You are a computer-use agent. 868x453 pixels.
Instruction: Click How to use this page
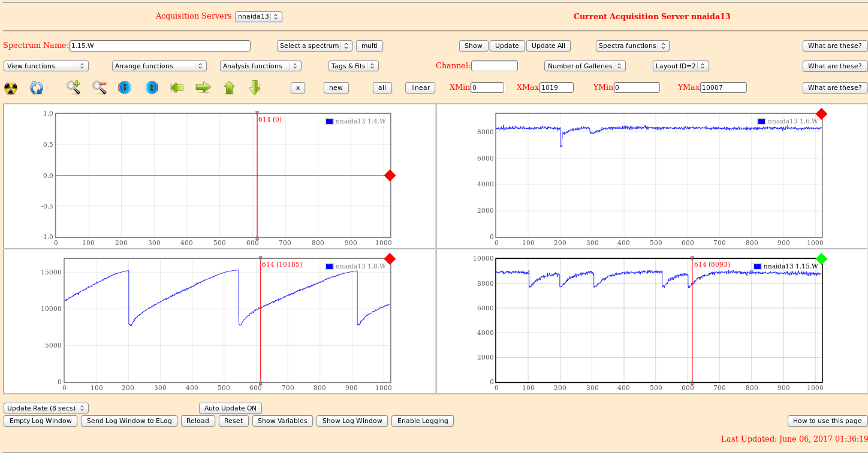(828, 421)
